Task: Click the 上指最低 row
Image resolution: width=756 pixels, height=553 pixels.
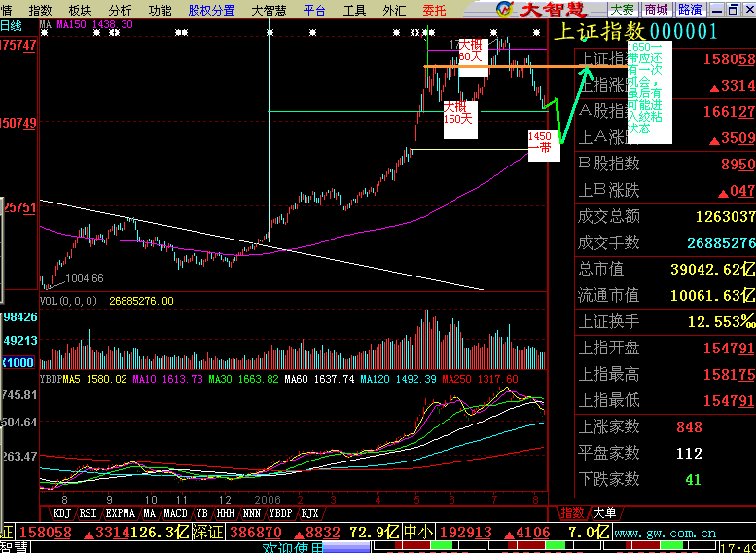Action: pyautogui.click(x=666, y=400)
